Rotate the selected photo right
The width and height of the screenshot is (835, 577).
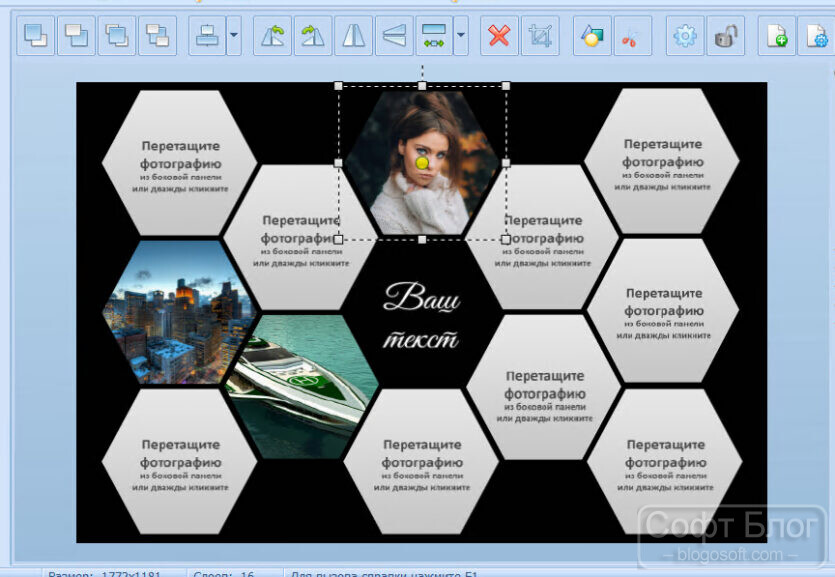point(313,36)
